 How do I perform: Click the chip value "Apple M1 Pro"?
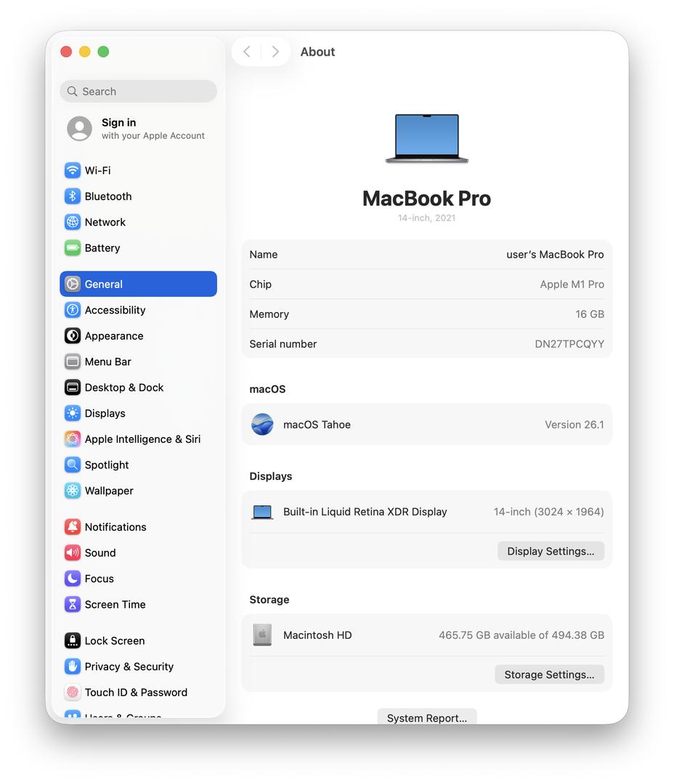click(572, 285)
